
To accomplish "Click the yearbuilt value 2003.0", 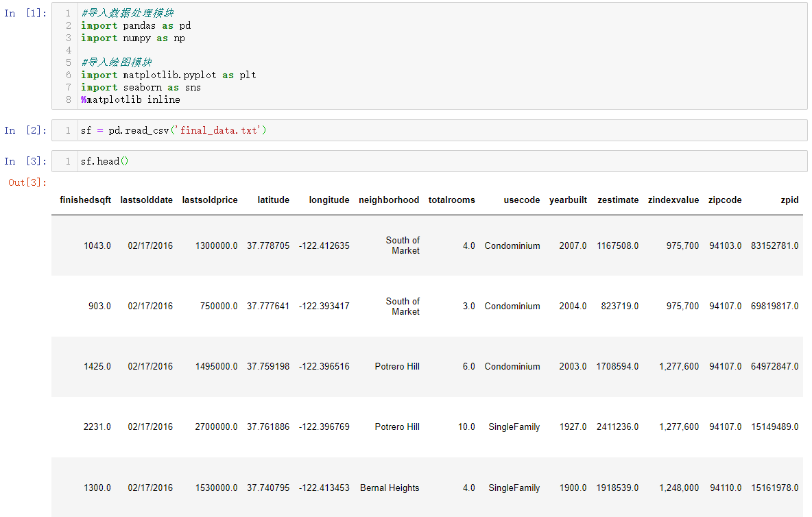I will (x=573, y=366).
